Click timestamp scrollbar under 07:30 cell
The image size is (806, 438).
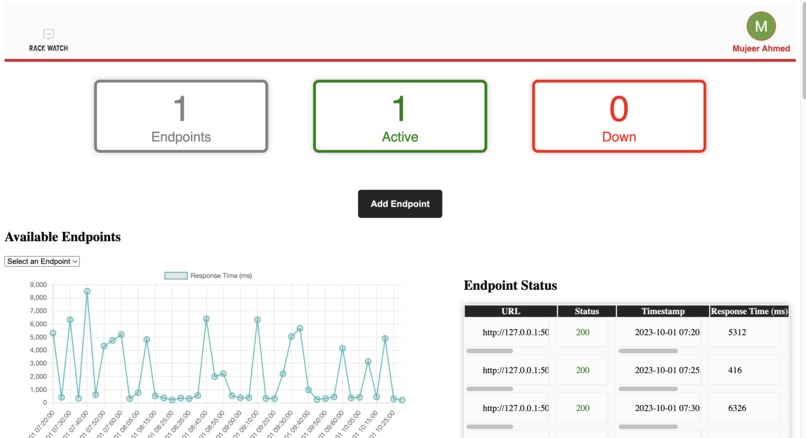[648, 427]
